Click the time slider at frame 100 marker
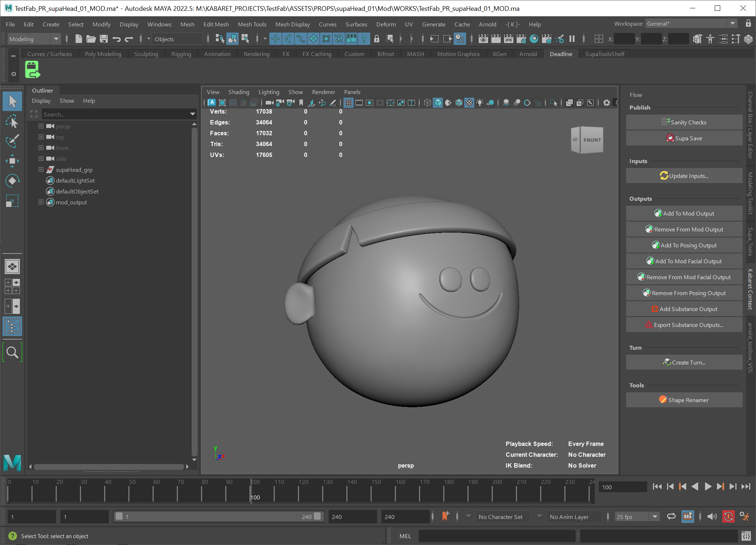756x545 pixels. pos(251,490)
